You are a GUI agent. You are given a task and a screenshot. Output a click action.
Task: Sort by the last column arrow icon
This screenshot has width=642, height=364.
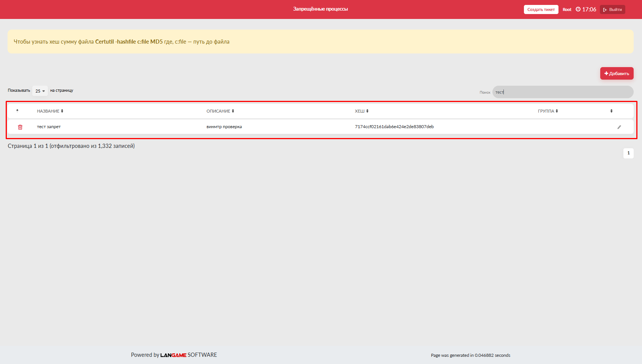tap(611, 111)
